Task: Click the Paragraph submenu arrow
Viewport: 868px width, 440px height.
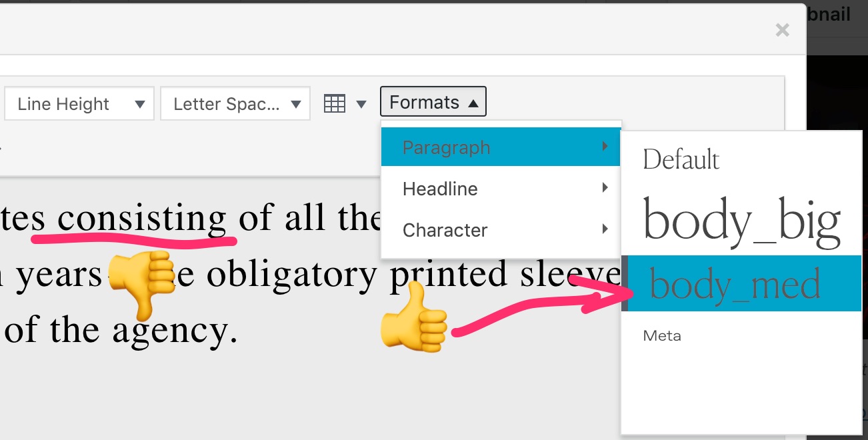Action: pos(605,146)
